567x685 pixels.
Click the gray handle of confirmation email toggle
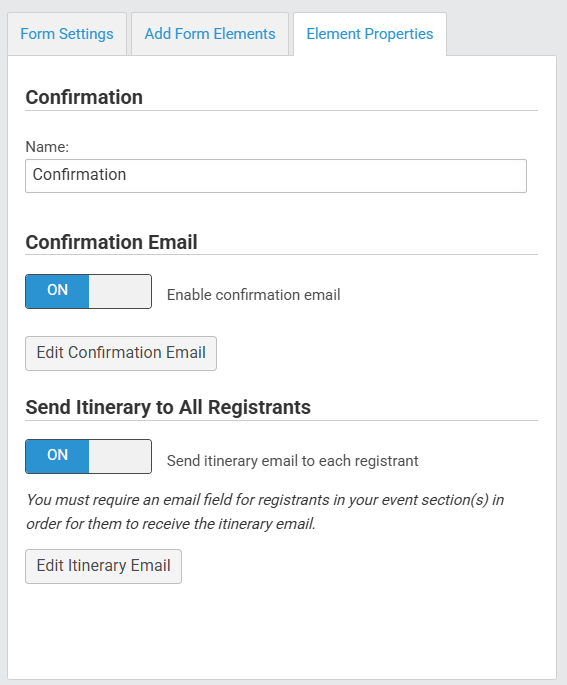pos(120,291)
